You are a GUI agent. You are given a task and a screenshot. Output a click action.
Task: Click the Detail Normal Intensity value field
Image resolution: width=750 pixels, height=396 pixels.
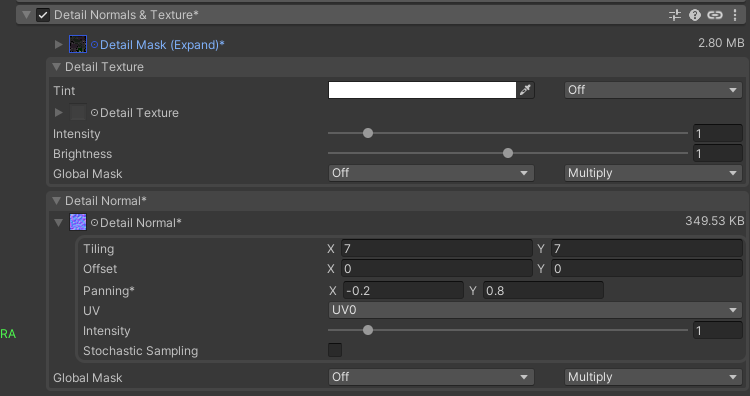717,330
